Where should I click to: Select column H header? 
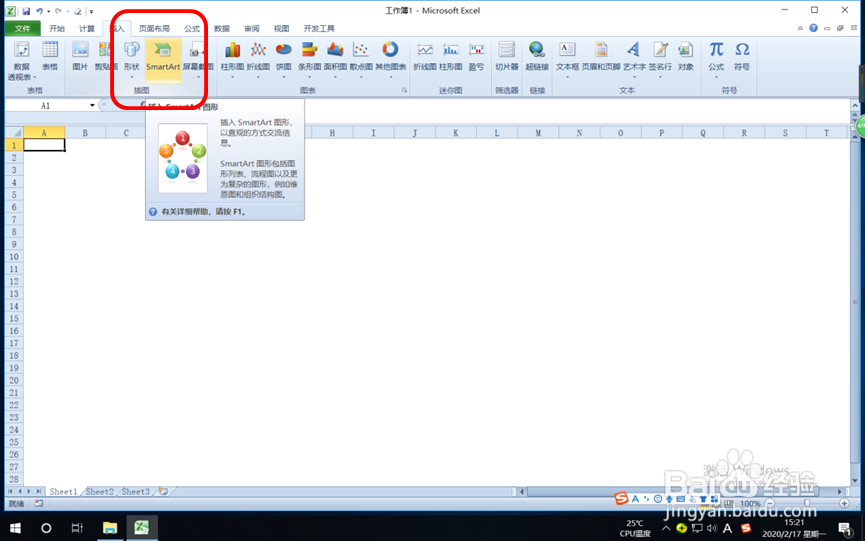pos(332,133)
